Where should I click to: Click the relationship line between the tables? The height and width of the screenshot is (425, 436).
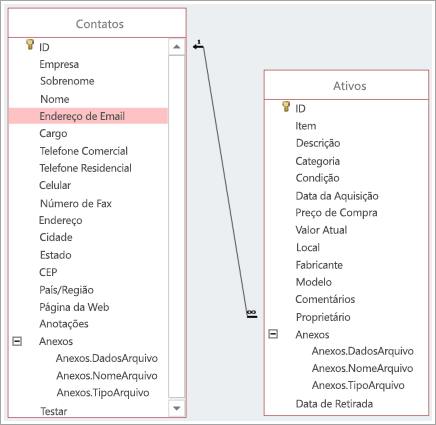pos(225,180)
